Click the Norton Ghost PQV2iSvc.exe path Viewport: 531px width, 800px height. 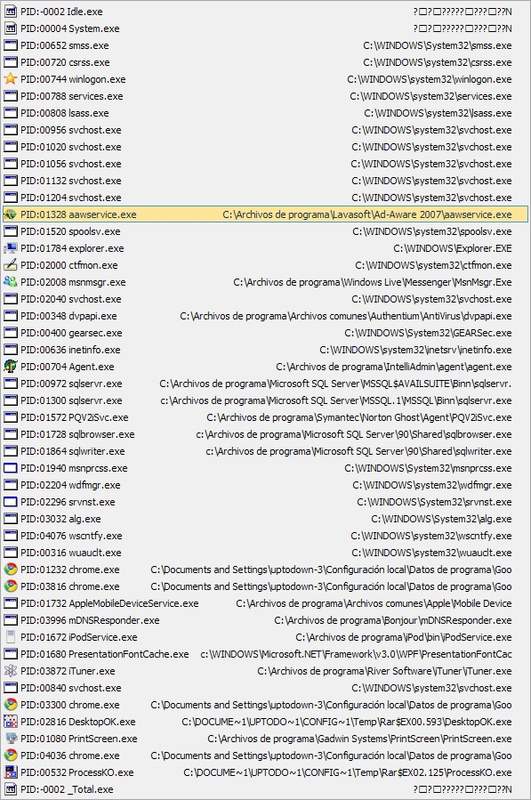[x=359, y=417]
